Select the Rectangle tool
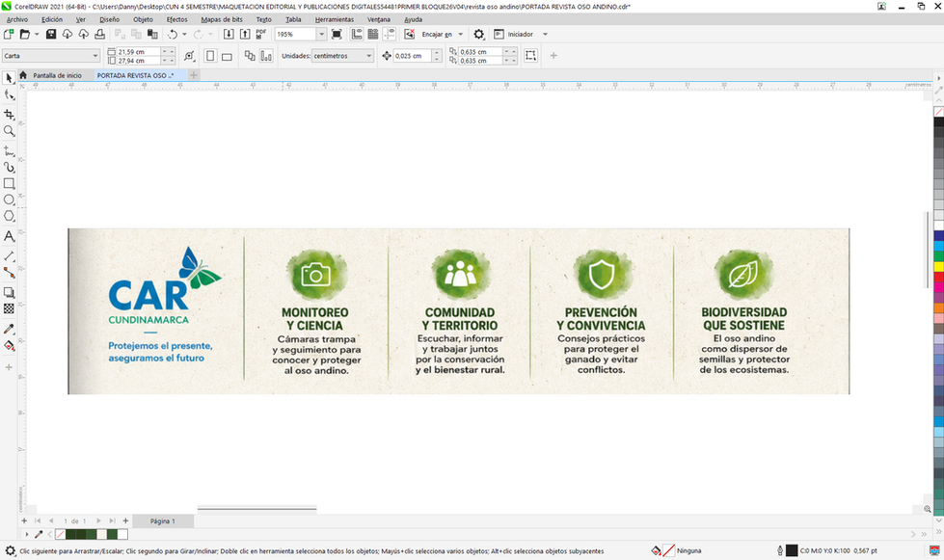This screenshot has width=944, height=560. click(9, 183)
